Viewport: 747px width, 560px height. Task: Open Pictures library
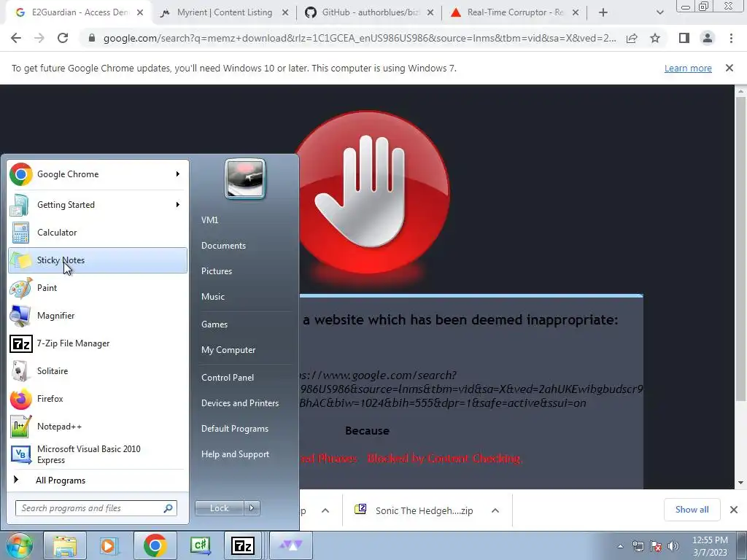click(x=216, y=271)
